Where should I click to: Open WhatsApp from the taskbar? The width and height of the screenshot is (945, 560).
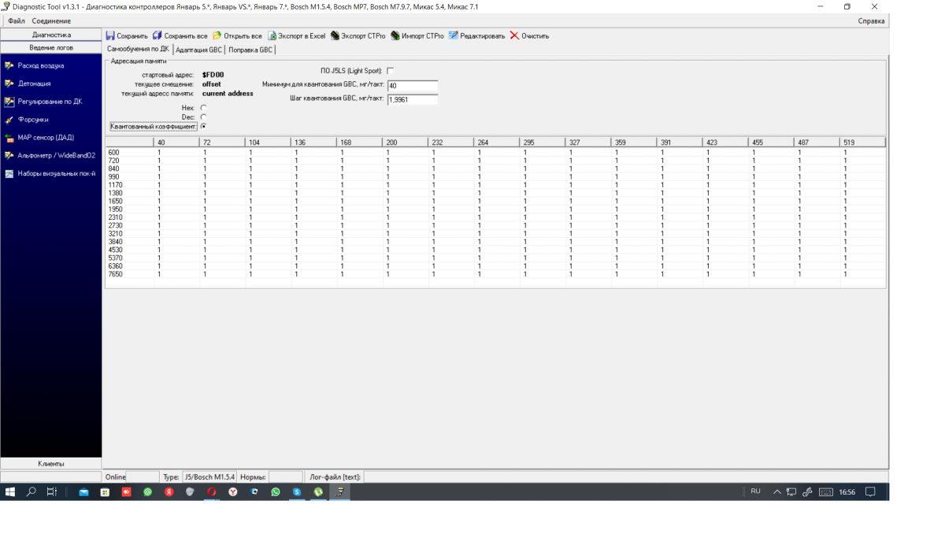276,491
